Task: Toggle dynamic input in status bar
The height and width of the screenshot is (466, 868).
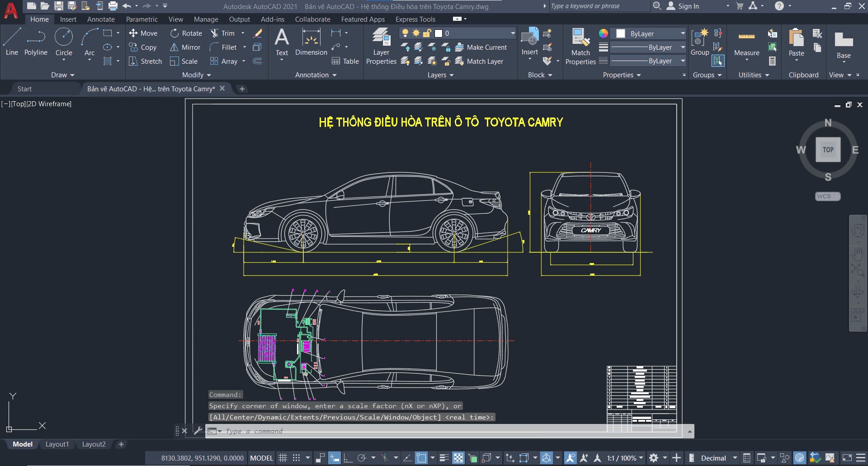Action: 335,458
